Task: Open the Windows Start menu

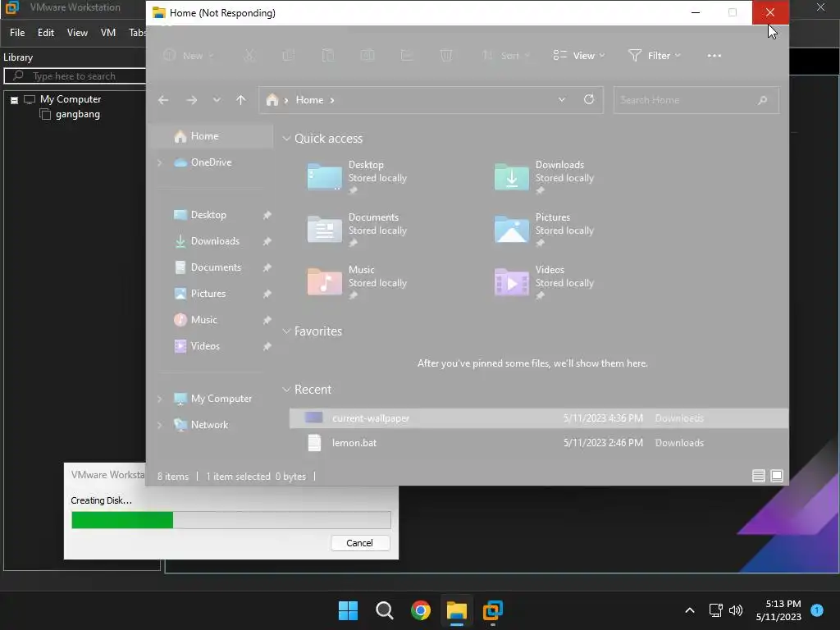Action: click(x=348, y=610)
